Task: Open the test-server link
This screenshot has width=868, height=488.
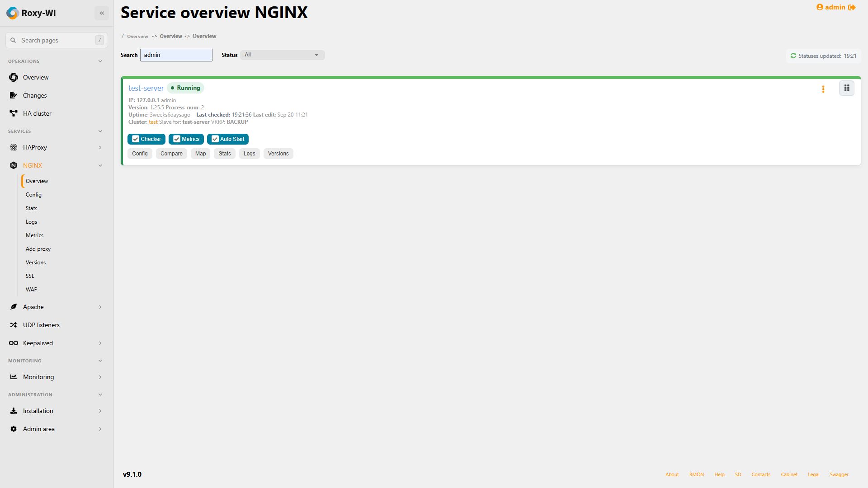Action: pyautogui.click(x=146, y=88)
